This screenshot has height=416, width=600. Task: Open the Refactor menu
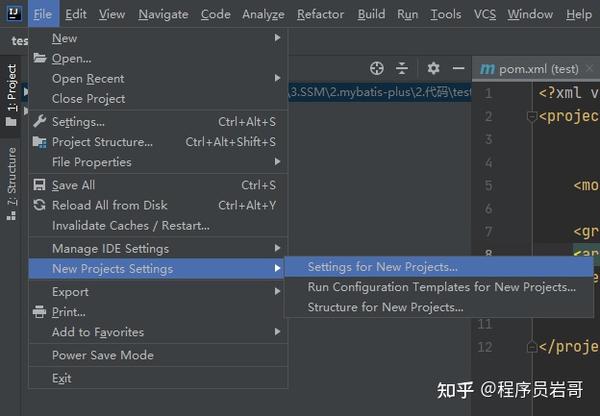[320, 14]
